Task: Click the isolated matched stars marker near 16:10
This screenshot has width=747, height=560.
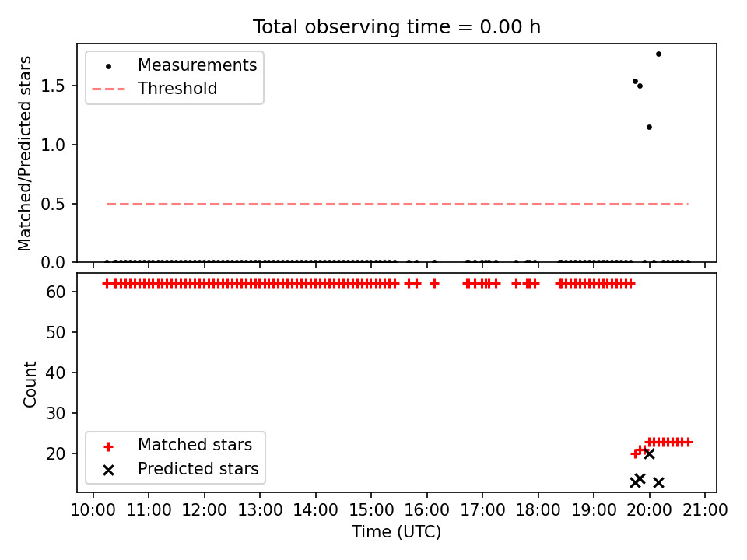Action: point(434,284)
